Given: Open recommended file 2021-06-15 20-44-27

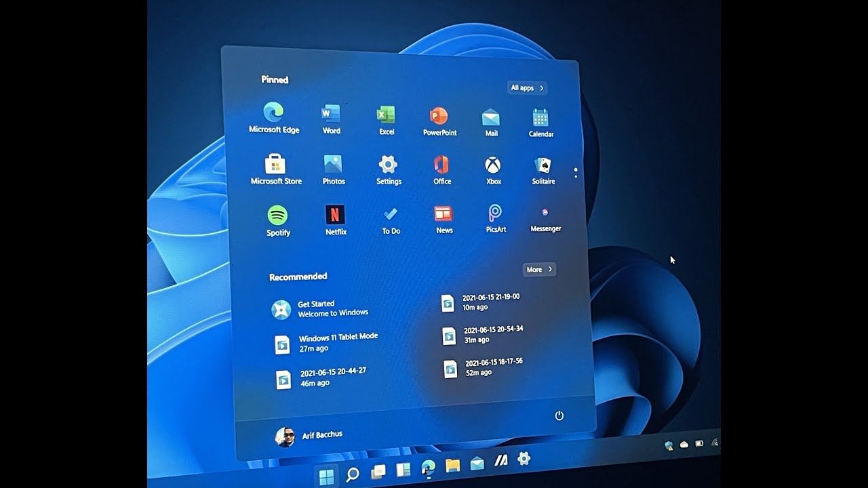Looking at the screenshot, I should point(321,378).
